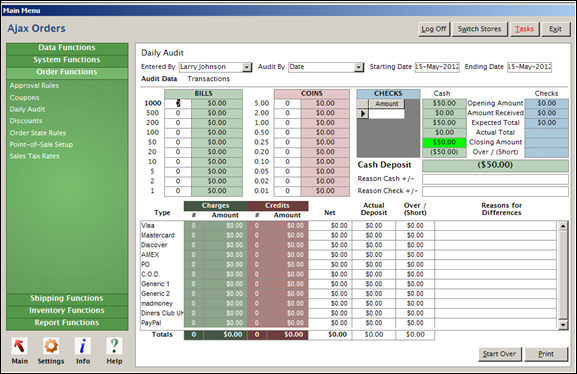Click the Print button
This screenshot has width=577, height=374.
546,354
